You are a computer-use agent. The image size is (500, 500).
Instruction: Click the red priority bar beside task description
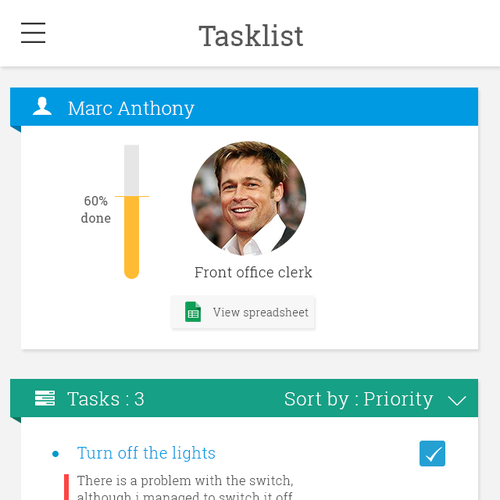pos(67,487)
